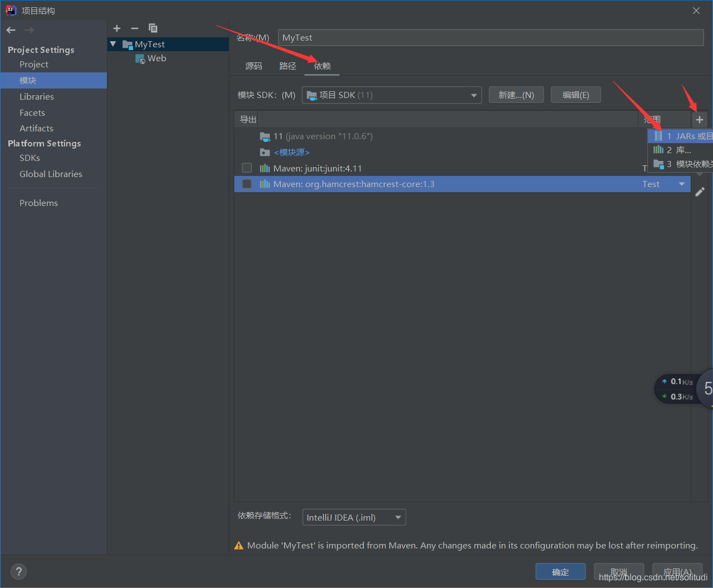
Task: Apply changes with 应用(A) button
Action: pos(677,572)
